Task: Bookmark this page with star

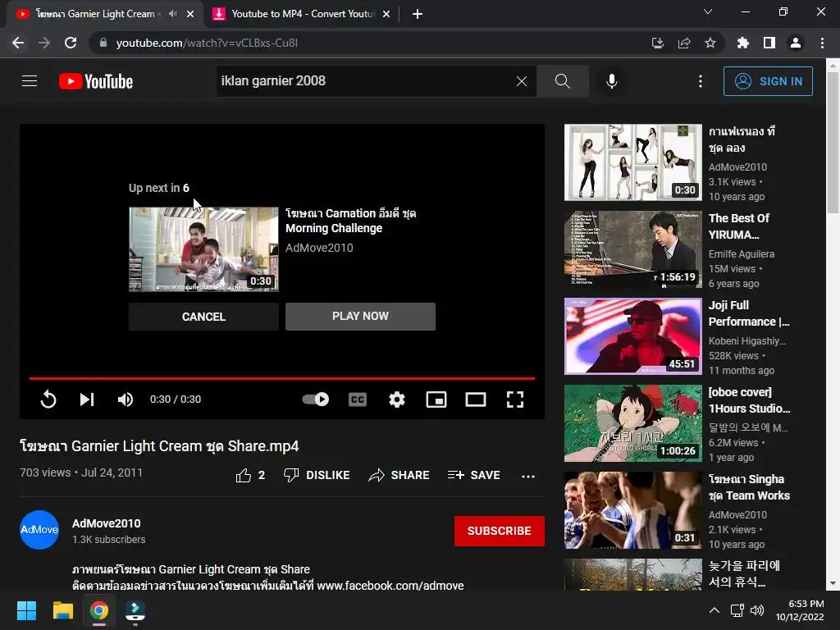Action: pos(710,43)
